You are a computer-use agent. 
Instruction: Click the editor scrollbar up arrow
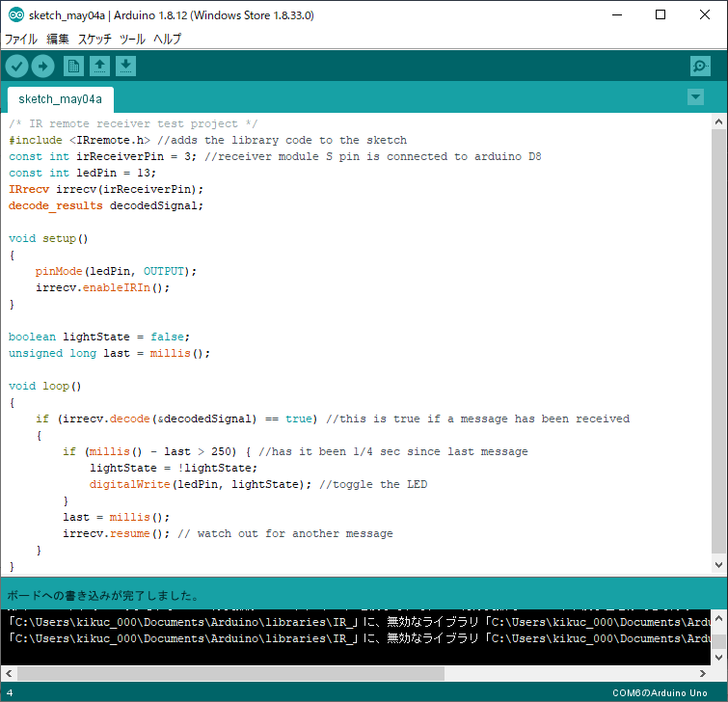point(718,121)
